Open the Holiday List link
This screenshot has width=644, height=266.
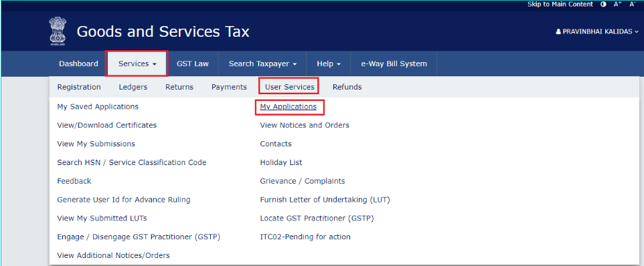[281, 162]
